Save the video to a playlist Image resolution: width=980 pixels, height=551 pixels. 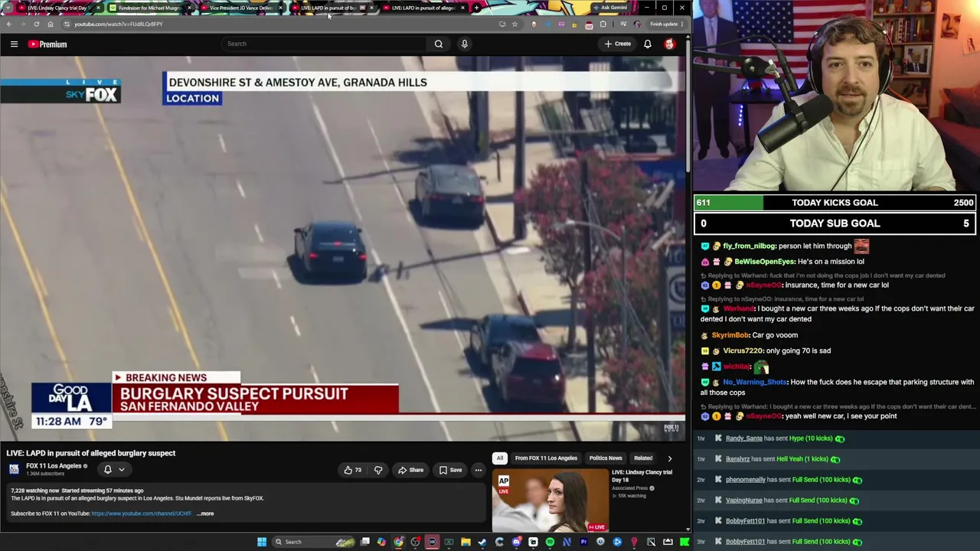(x=450, y=470)
